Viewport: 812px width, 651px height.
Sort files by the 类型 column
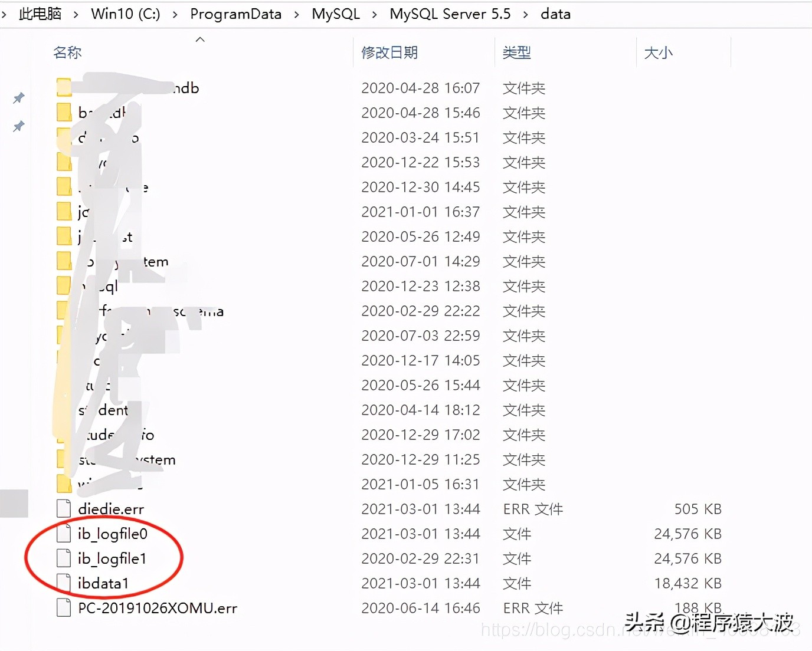point(516,52)
